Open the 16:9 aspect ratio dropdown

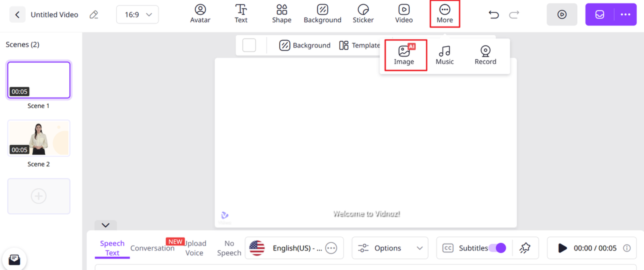pos(137,14)
